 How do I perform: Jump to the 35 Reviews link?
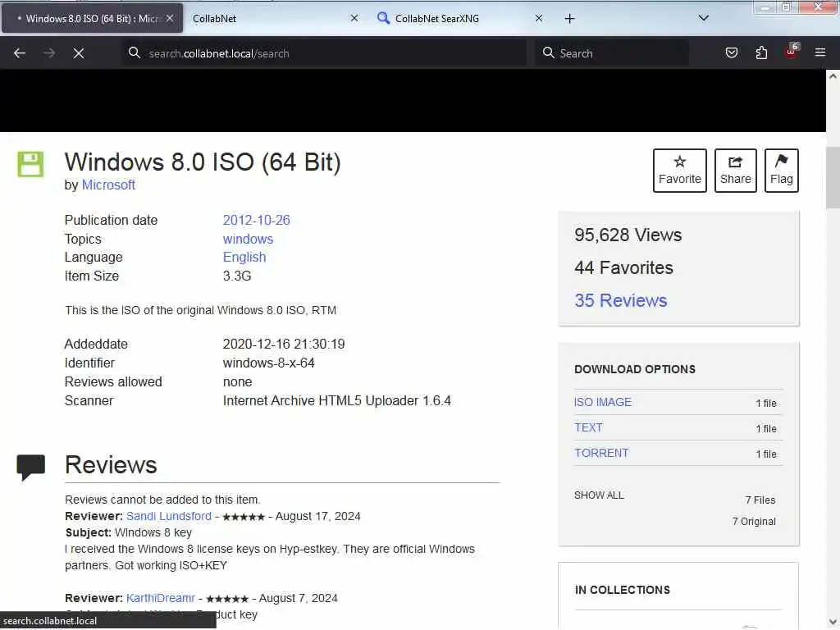[x=620, y=300]
